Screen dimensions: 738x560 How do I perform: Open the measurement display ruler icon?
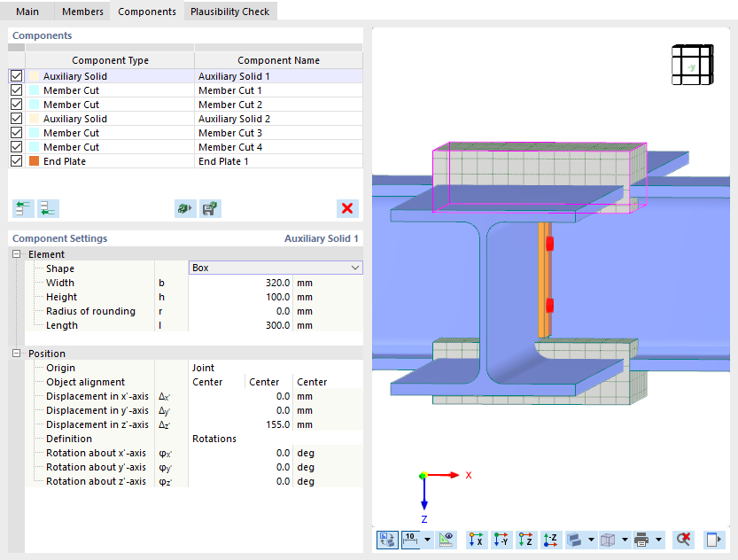point(446,540)
